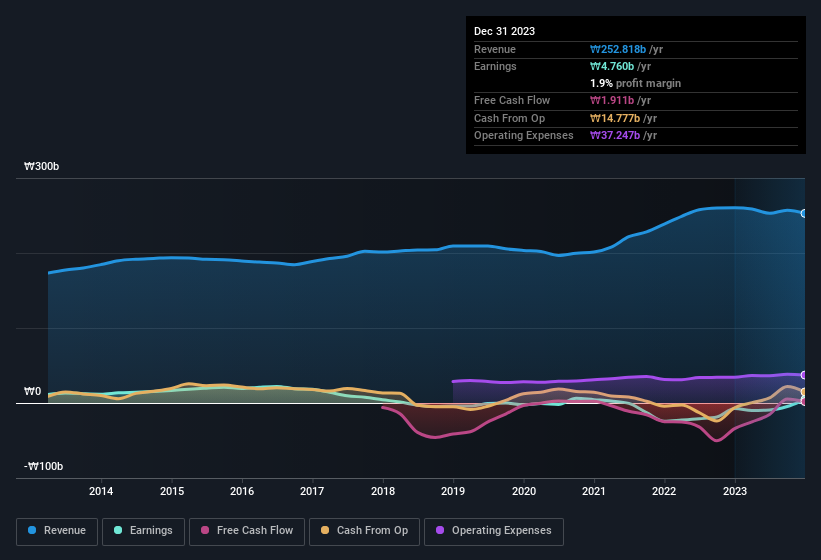The height and width of the screenshot is (560, 821).
Task: Toggle the Operating Expenses legend item
Action: [494, 531]
